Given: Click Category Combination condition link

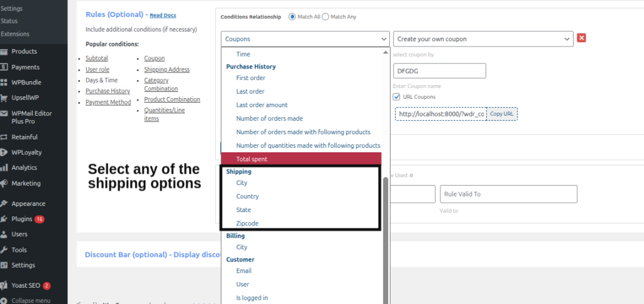Looking at the screenshot, I should tap(161, 84).
